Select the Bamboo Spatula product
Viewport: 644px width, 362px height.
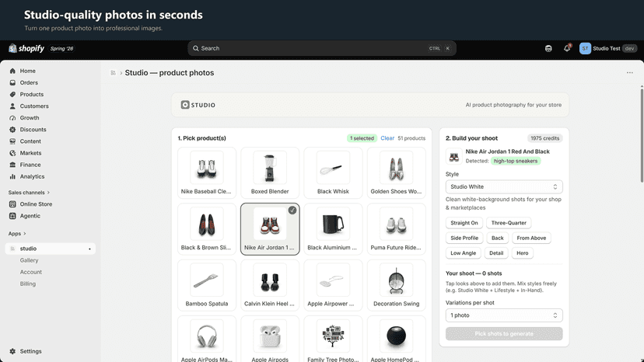point(207,285)
